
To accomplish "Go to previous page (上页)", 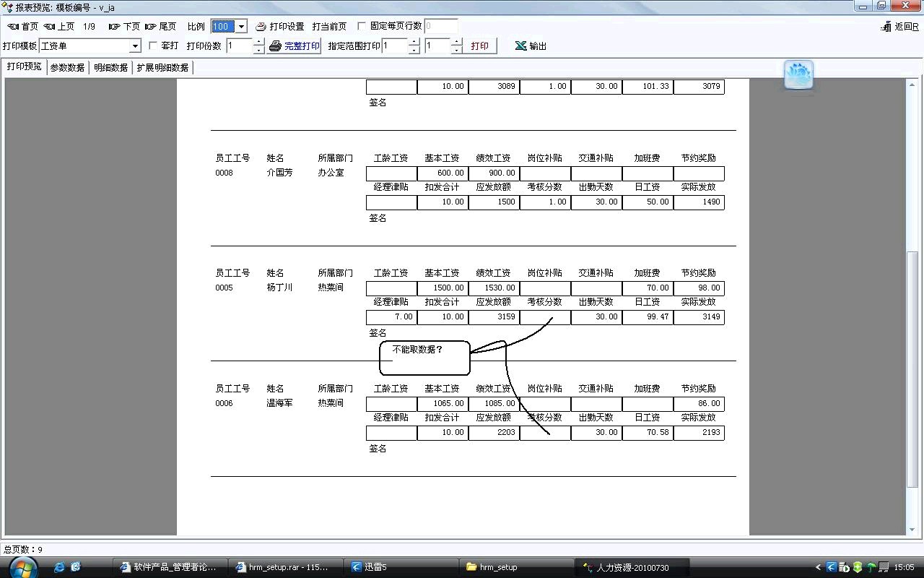I will [59, 27].
